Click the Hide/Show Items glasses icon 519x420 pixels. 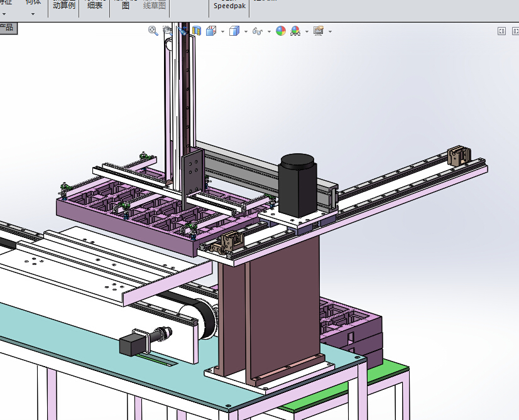point(257,31)
